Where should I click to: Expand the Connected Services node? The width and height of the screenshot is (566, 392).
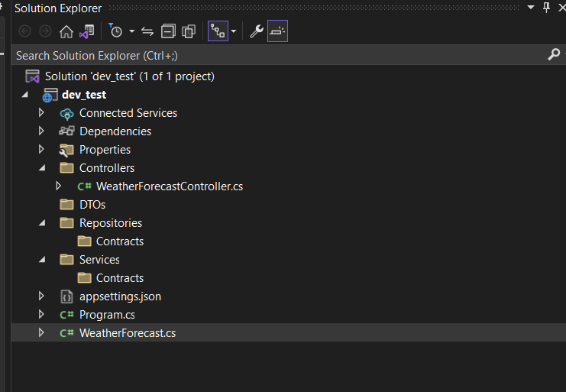[41, 112]
